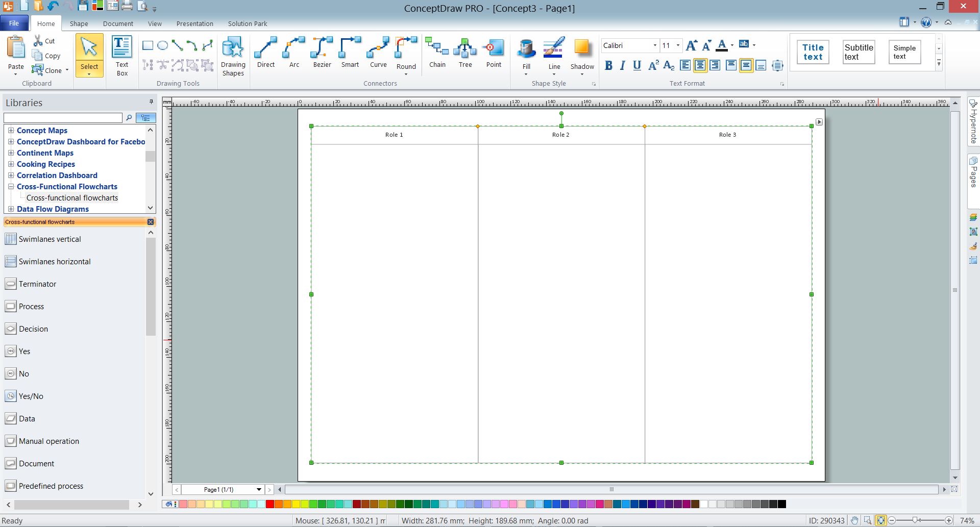Open the Calibri font name dropdown
Screen dimensions: 980x527
tap(655, 45)
